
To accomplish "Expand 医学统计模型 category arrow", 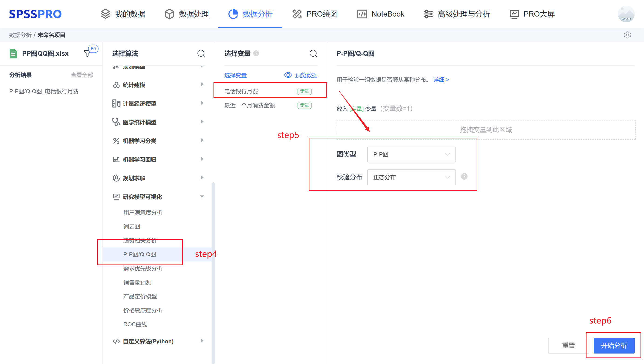I will tap(202, 122).
